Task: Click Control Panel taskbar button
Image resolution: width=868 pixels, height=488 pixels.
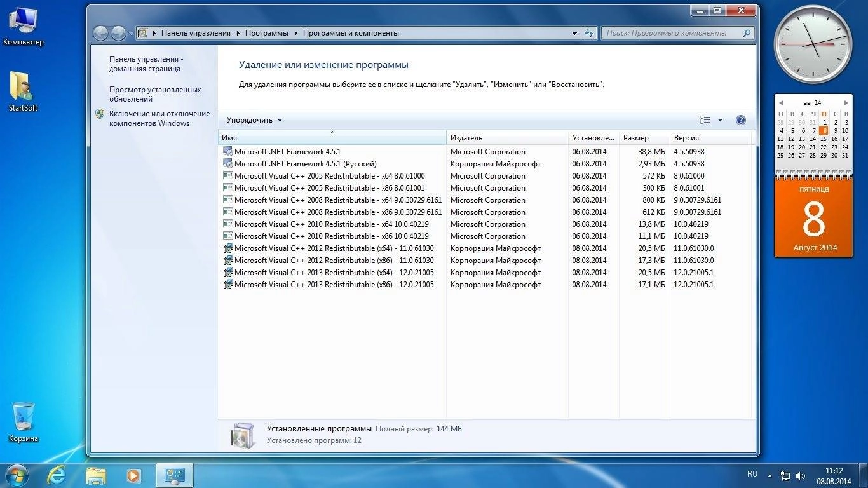Action: tap(175, 475)
